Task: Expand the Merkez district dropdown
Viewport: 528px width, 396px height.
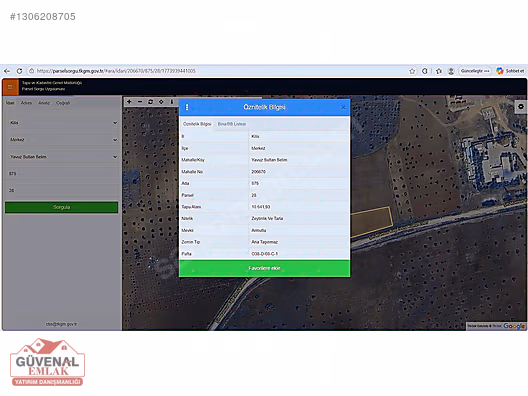Action: tap(63, 140)
